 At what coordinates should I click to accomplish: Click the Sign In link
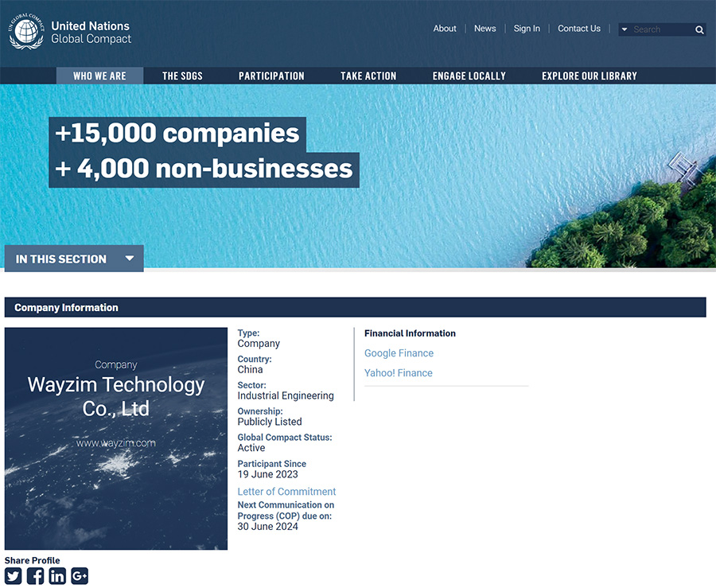coord(527,29)
